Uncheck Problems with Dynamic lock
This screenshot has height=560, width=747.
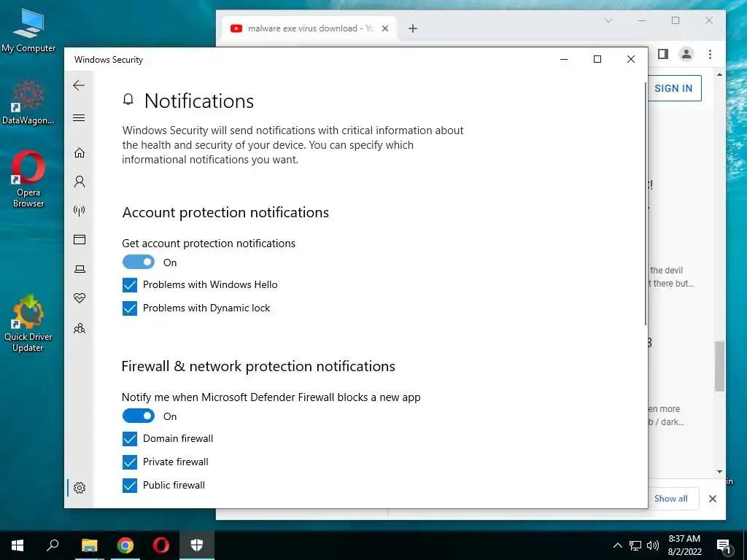pyautogui.click(x=130, y=308)
